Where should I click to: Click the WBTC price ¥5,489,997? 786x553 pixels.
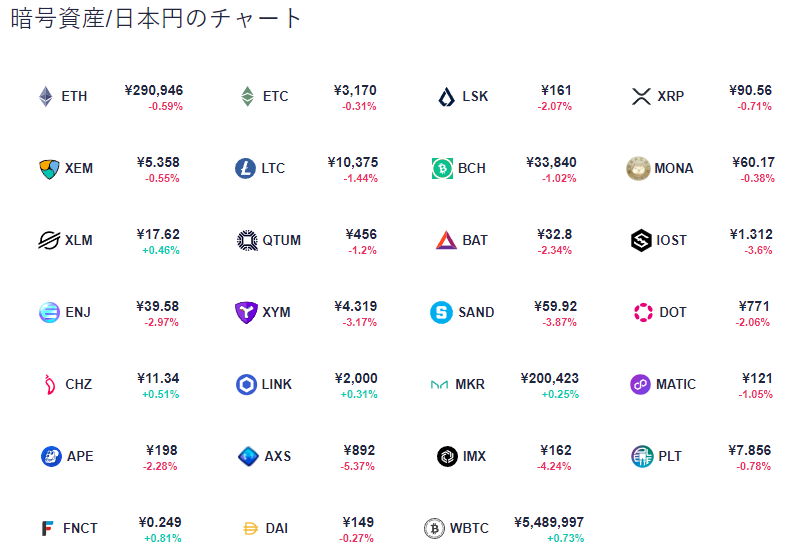point(548,522)
